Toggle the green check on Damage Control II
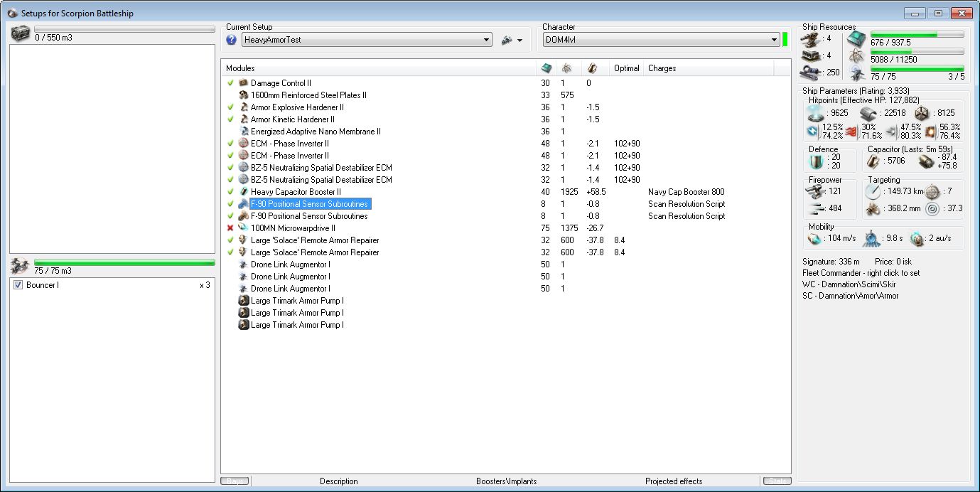 pyautogui.click(x=230, y=83)
